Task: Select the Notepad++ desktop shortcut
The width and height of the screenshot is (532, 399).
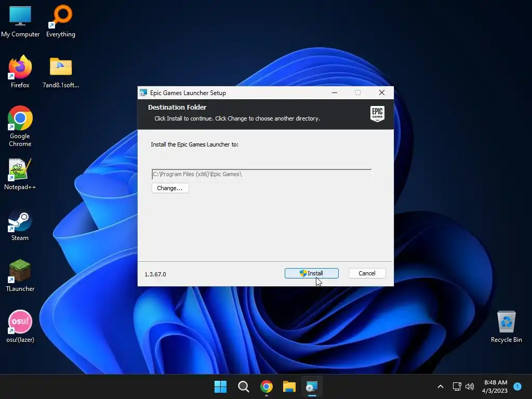Action: tap(20, 174)
